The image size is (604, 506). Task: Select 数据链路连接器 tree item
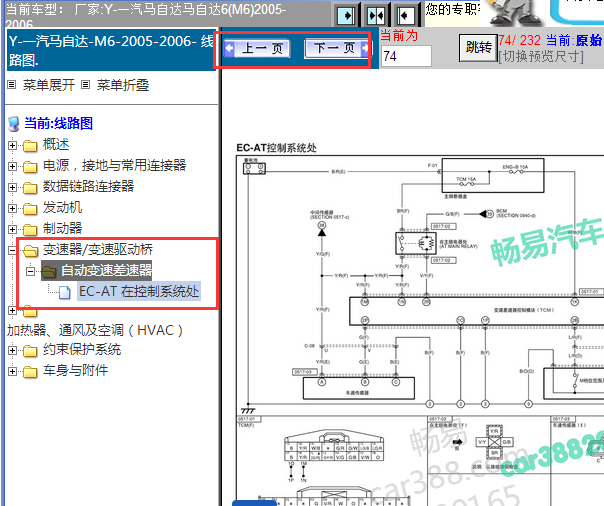(88, 186)
